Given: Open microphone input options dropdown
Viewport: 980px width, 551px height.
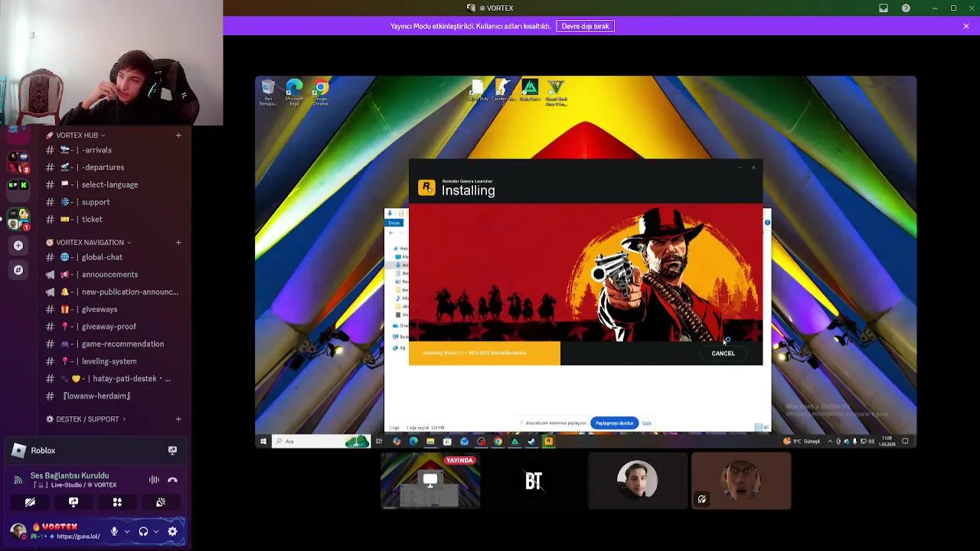Looking at the screenshot, I should (127, 531).
